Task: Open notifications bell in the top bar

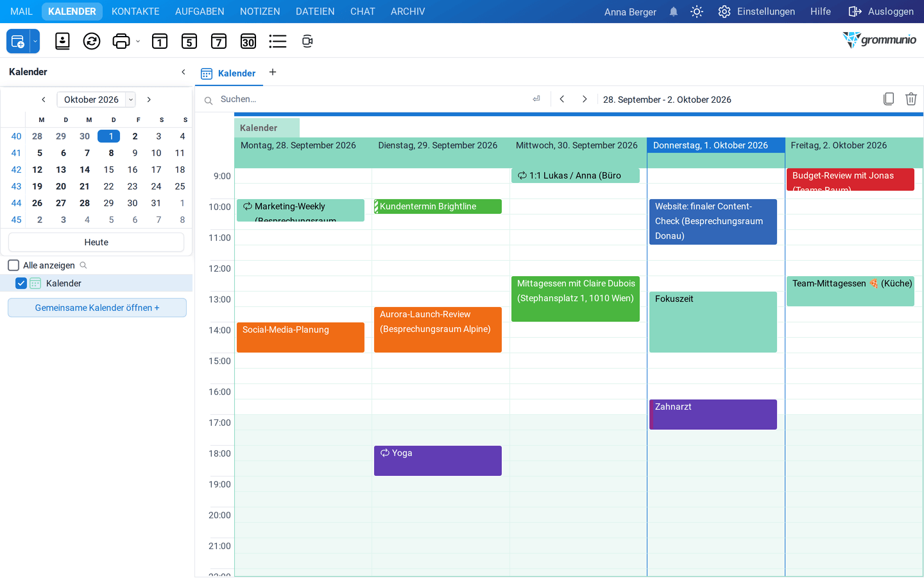Action: 674,12
